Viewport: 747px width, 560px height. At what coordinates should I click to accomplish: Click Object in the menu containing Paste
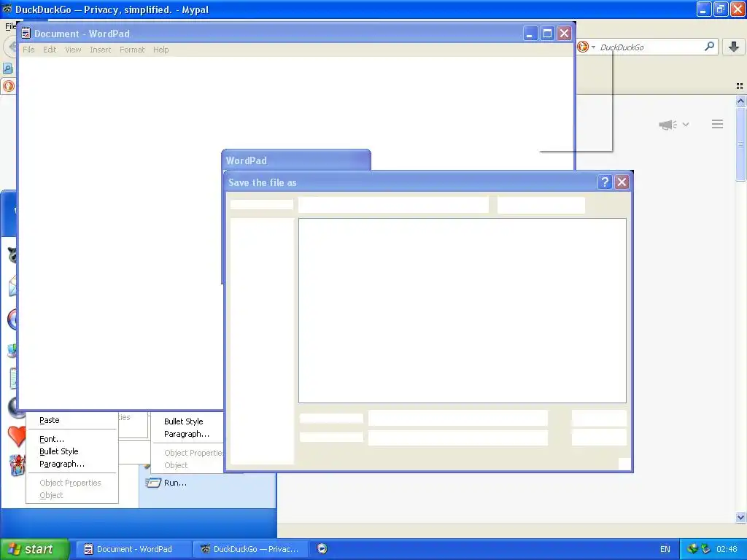[51, 495]
